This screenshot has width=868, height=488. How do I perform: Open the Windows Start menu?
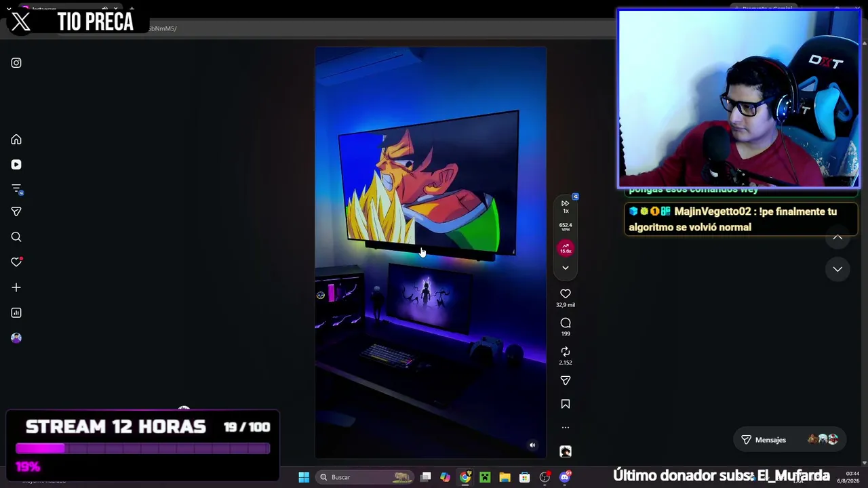pos(304,477)
